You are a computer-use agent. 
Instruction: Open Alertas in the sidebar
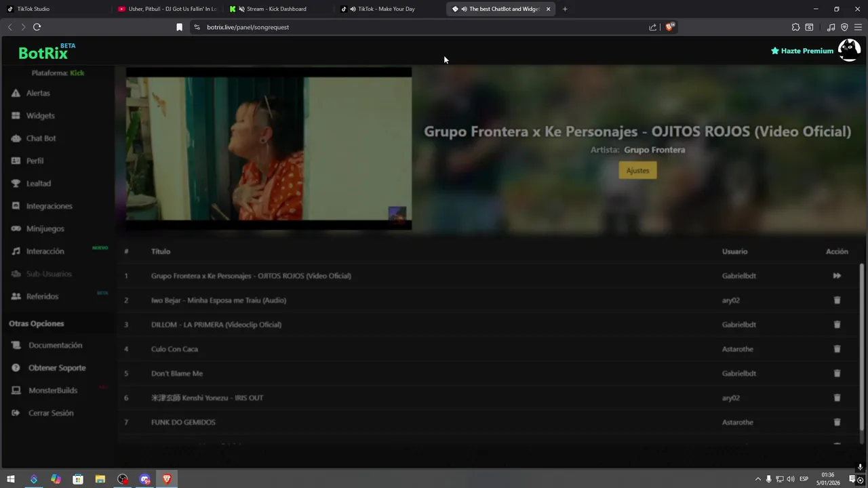[x=37, y=93]
